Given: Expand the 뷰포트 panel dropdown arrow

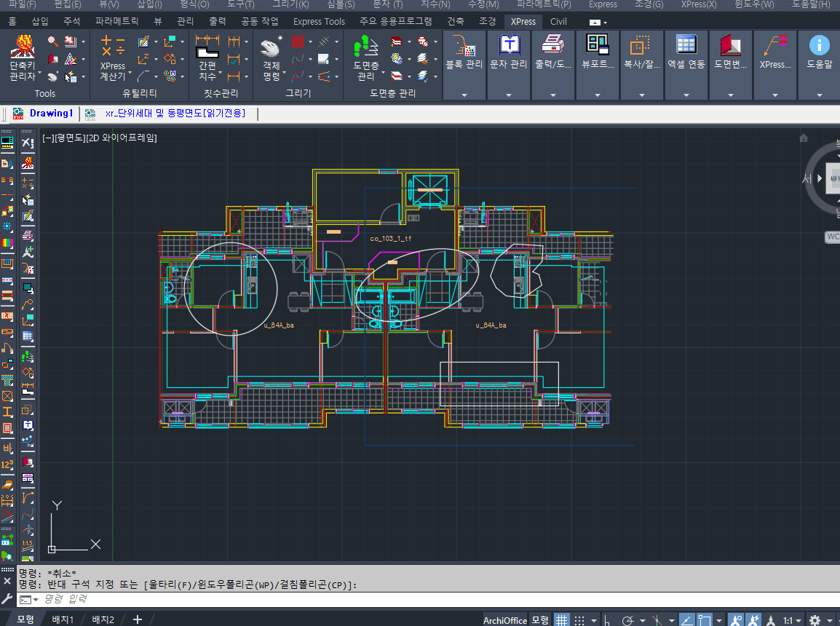Looking at the screenshot, I should [597, 95].
